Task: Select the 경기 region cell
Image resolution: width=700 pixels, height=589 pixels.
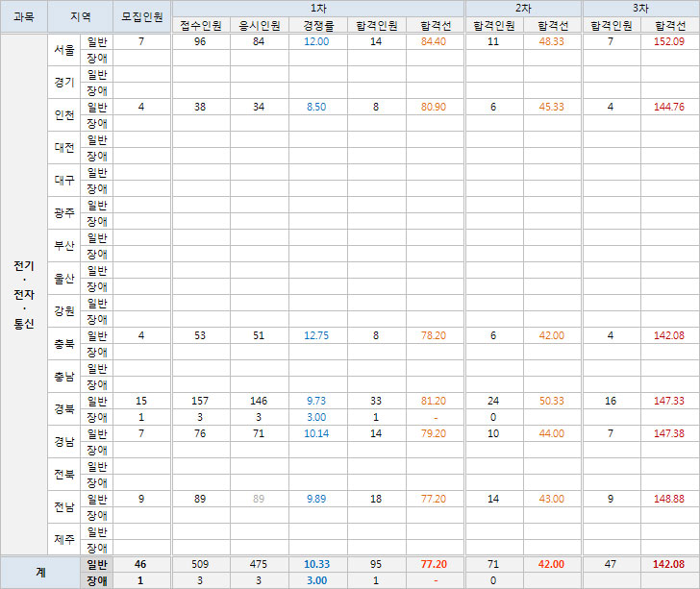Action: (x=64, y=82)
